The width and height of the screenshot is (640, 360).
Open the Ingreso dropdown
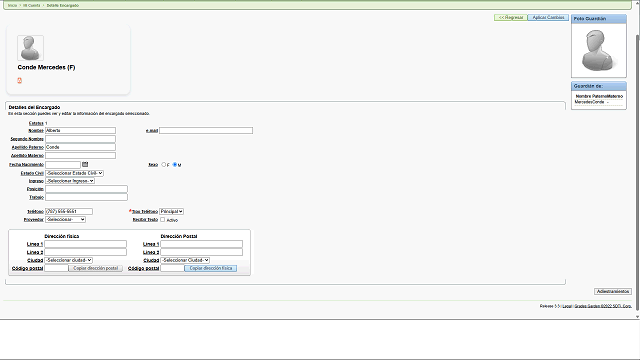point(70,181)
